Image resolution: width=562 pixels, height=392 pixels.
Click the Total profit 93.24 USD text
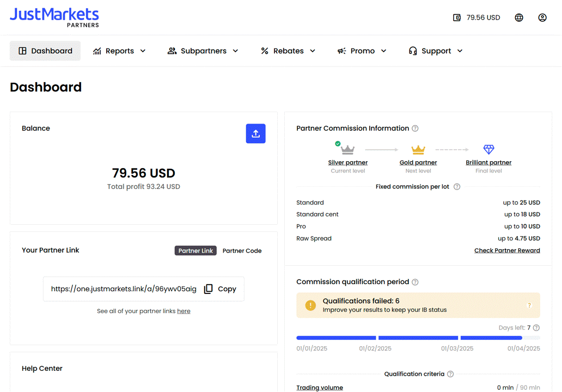pyautogui.click(x=143, y=187)
